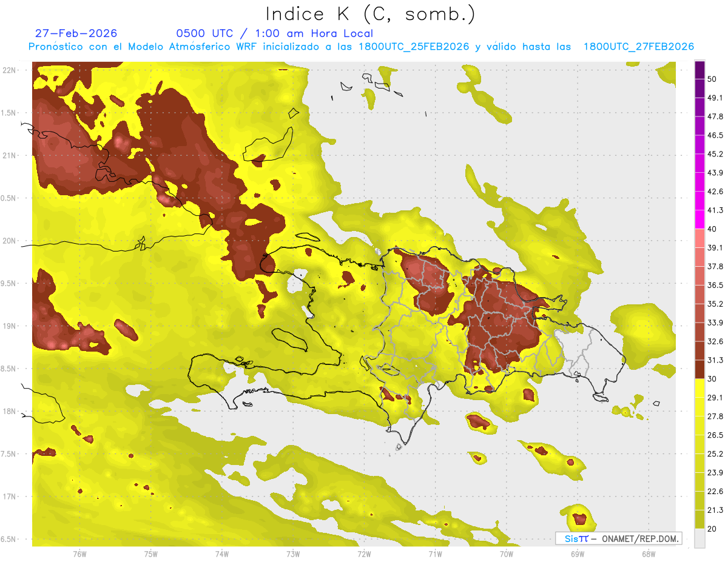The height and width of the screenshot is (562, 728).
Task: Click the '39.1' color scale label
Action: (x=715, y=247)
